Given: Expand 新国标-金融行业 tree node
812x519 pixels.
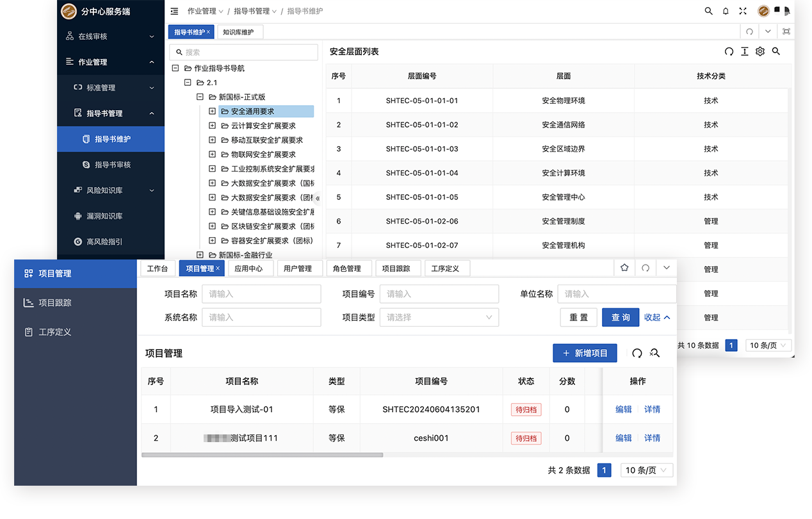Looking at the screenshot, I should (200, 255).
